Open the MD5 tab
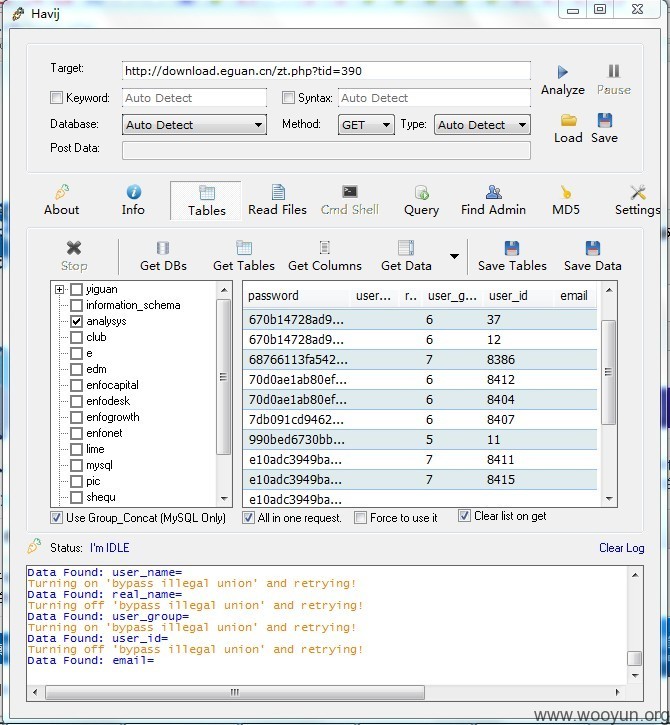The image size is (670, 725). click(566, 201)
